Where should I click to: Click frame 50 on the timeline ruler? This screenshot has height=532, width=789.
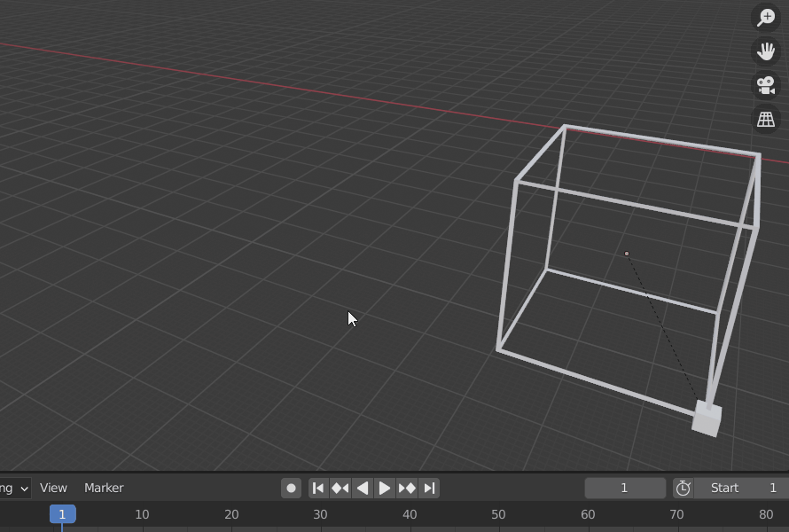click(x=498, y=514)
